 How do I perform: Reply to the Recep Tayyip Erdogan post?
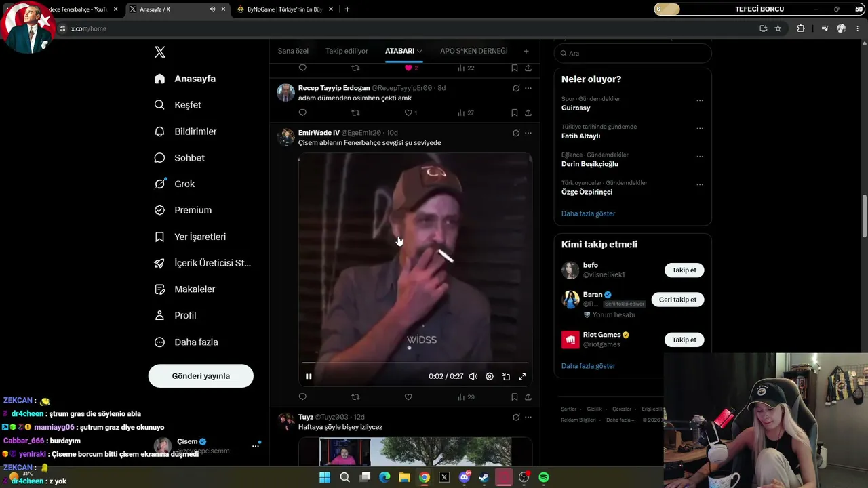(302, 113)
